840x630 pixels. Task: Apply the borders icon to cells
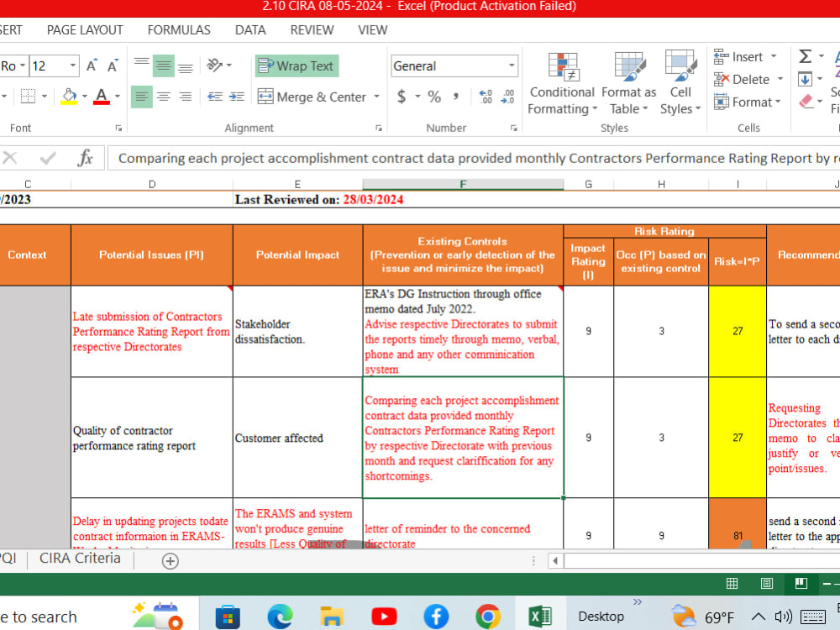tap(28, 97)
